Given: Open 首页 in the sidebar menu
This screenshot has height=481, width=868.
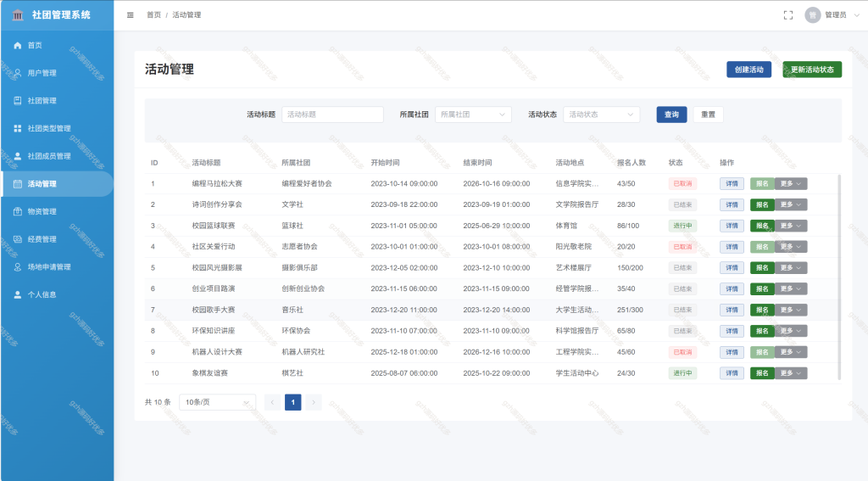Looking at the screenshot, I should coord(57,46).
